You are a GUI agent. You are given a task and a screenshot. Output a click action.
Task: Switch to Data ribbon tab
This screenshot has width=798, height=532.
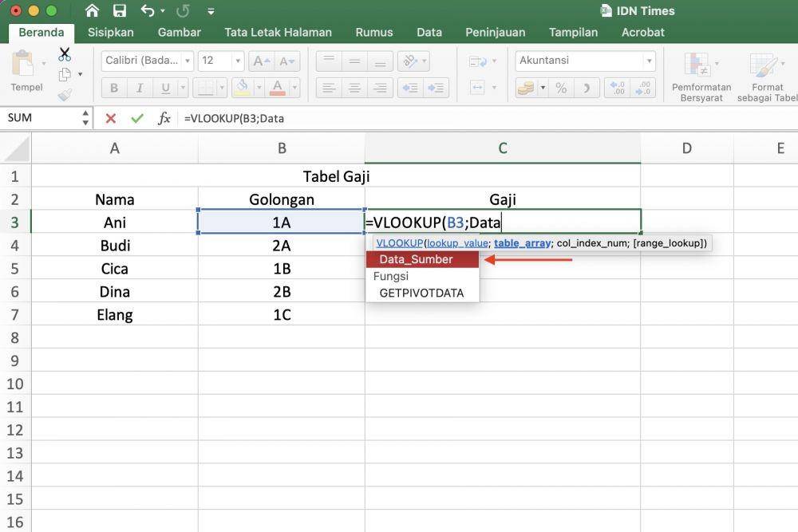click(x=429, y=33)
